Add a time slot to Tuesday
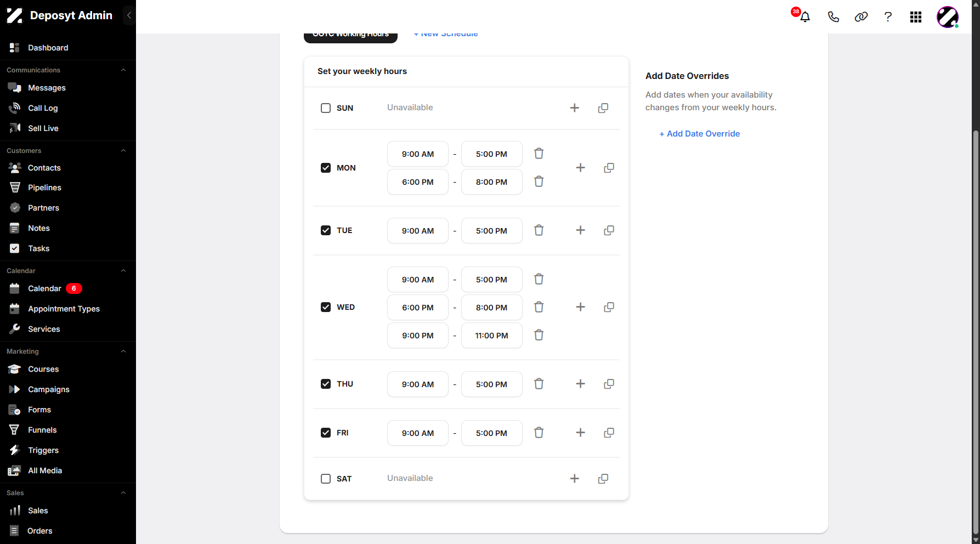This screenshot has width=980, height=544. [581, 230]
